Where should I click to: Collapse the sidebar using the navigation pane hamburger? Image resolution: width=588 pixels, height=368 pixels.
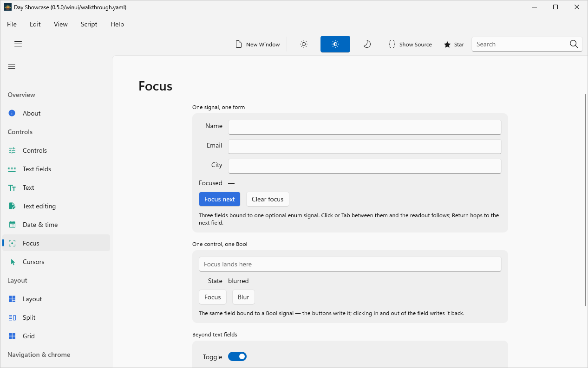point(12,66)
